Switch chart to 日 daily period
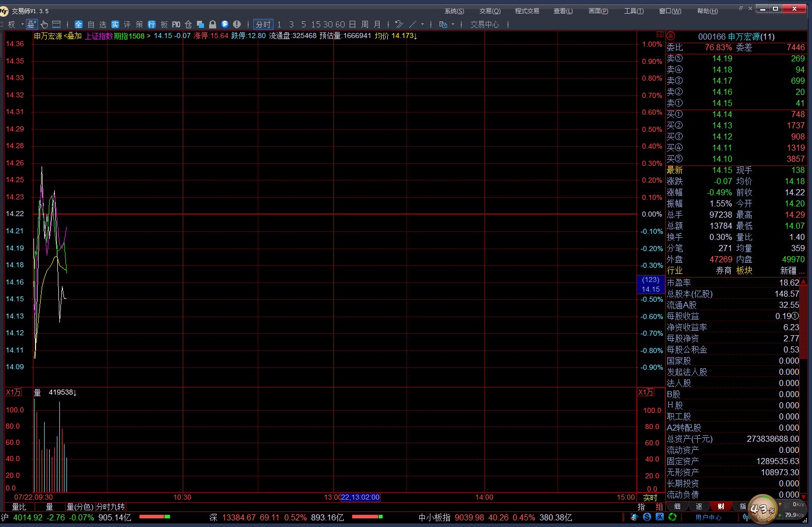The height and width of the screenshot is (527, 812). tap(352, 24)
